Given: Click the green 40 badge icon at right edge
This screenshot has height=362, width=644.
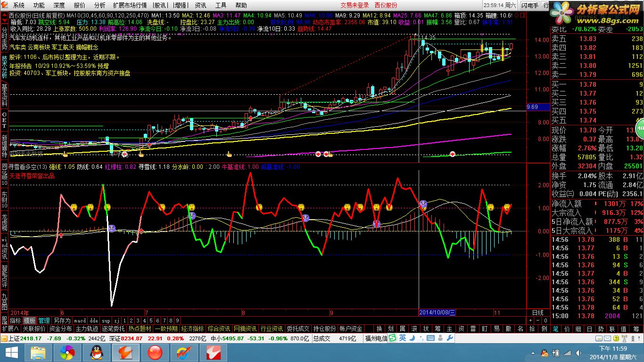Looking at the screenshot, I should pyautogui.click(x=640, y=128).
